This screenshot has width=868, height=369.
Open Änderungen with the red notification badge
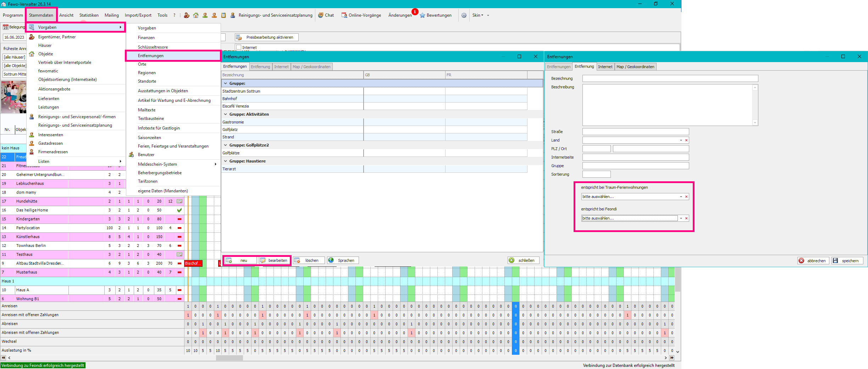pos(400,15)
